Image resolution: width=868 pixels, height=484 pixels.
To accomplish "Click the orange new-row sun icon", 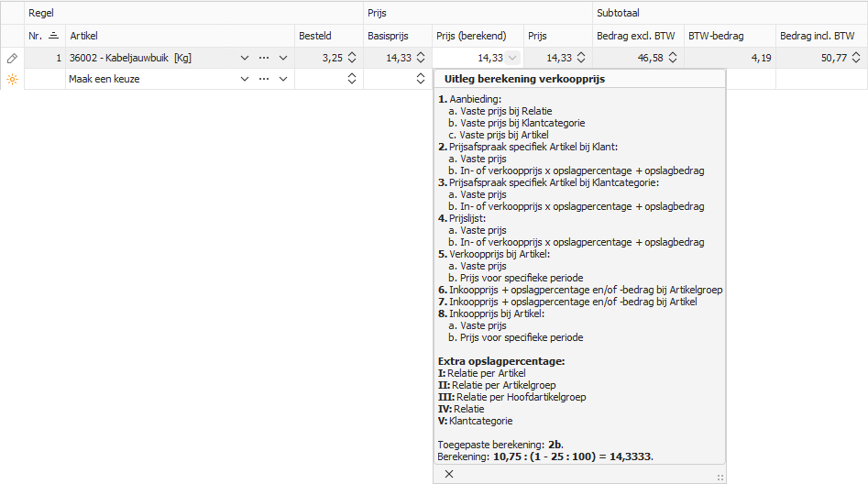I will tap(12, 79).
